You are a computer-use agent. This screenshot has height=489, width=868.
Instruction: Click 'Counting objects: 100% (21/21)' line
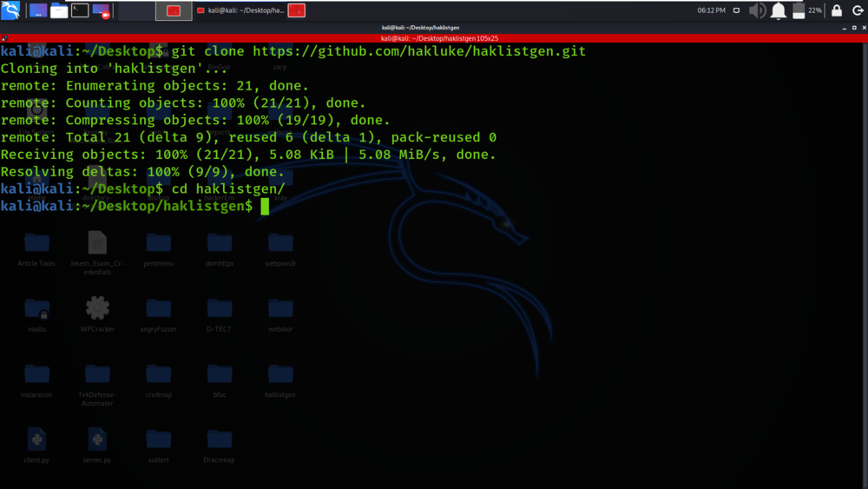click(183, 103)
